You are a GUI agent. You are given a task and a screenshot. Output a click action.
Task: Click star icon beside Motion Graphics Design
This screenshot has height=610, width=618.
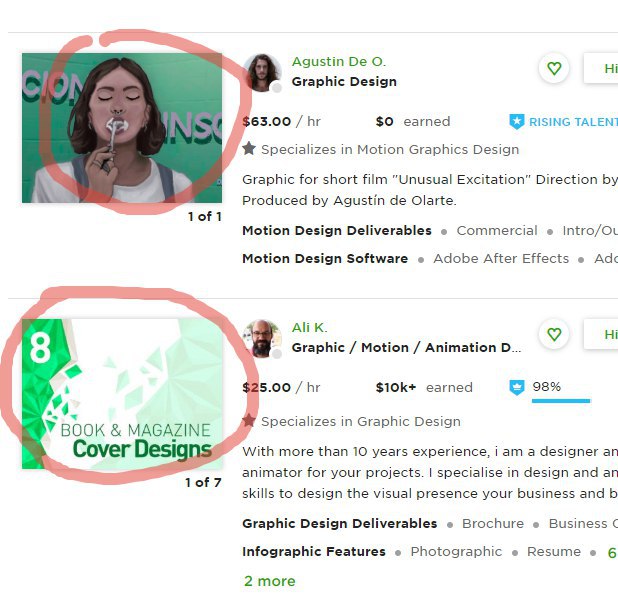tap(249, 149)
